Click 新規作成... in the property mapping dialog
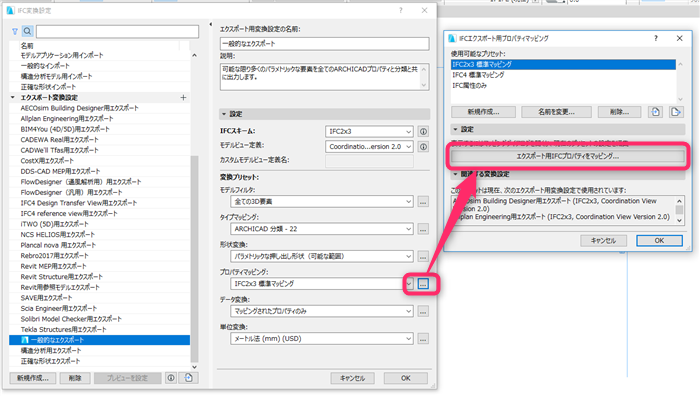 click(x=483, y=112)
